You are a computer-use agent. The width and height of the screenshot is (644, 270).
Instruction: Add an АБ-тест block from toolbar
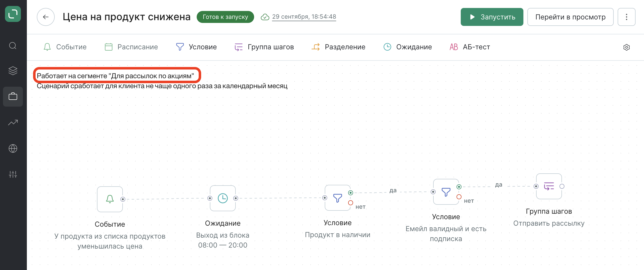pyautogui.click(x=470, y=47)
